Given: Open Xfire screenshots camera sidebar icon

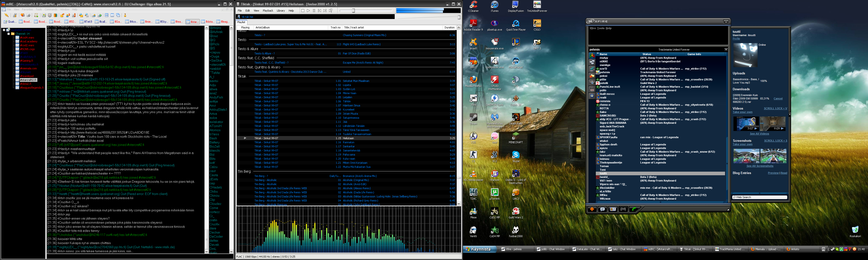Looking at the screenshot, I should (x=592, y=83).
